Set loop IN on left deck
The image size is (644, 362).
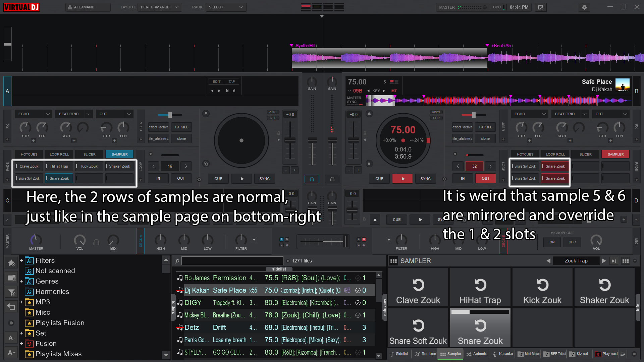tap(158, 178)
